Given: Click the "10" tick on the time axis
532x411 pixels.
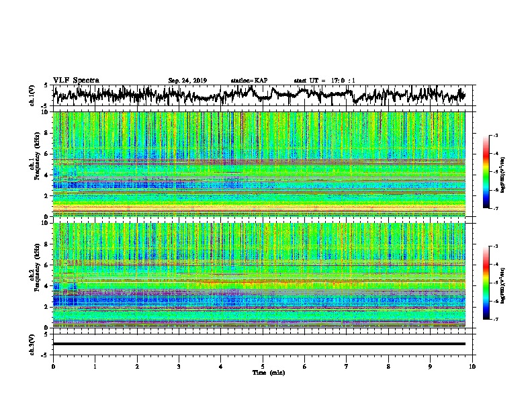Looking at the screenshot, I should point(472,367).
